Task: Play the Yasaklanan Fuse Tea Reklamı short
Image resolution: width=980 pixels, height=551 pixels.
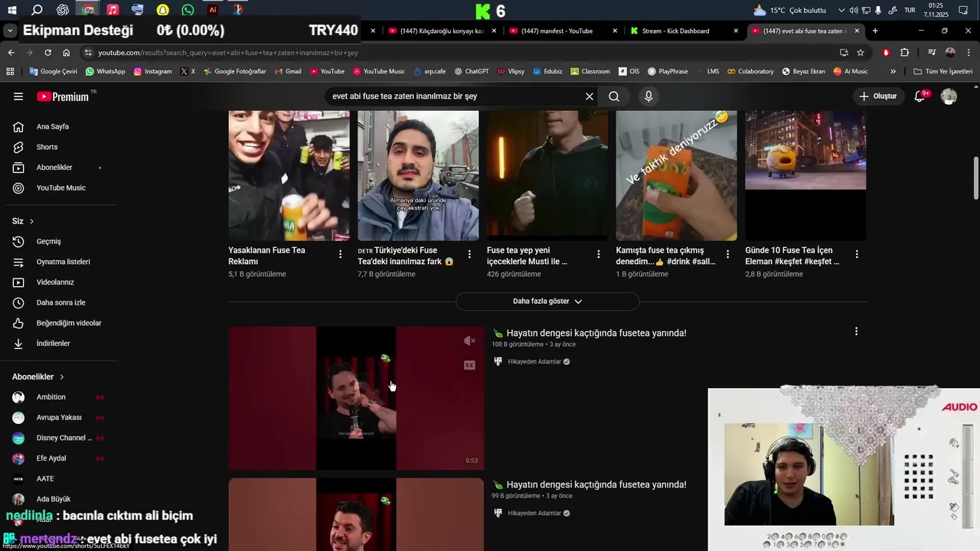Action: pyautogui.click(x=289, y=175)
